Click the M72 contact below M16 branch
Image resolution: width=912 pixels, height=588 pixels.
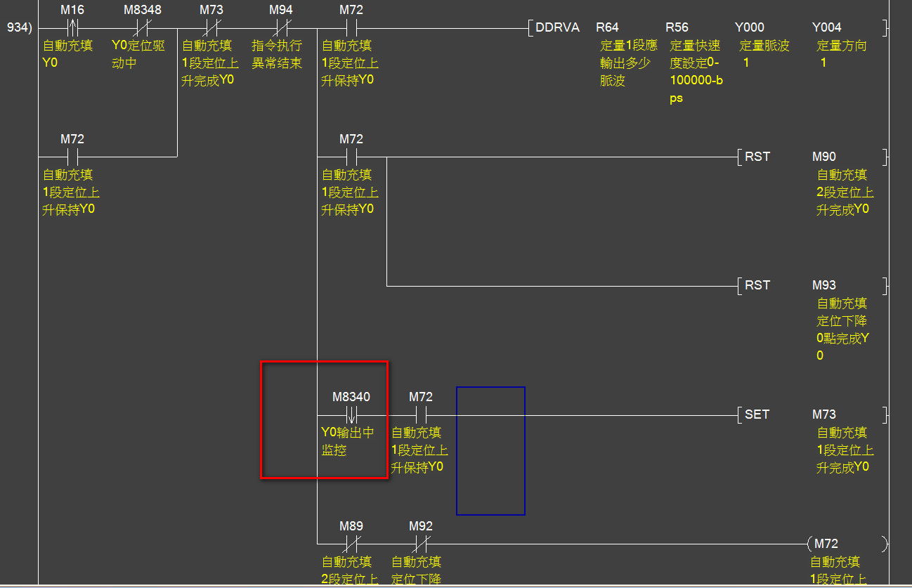72,157
